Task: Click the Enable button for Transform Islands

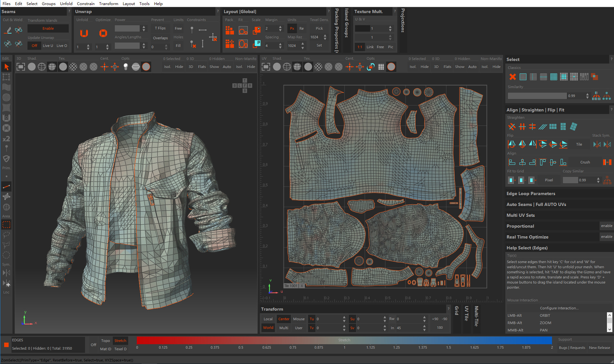Action: (x=48, y=28)
